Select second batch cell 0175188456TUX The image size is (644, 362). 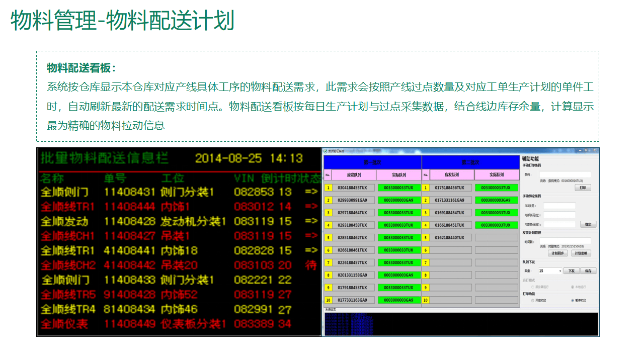pos(450,188)
